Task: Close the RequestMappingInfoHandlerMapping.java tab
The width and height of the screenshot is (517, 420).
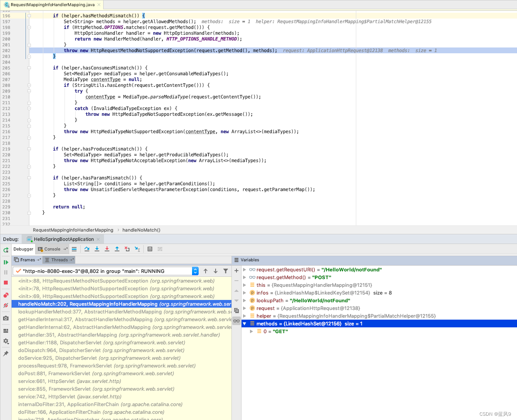Action: pyautogui.click(x=99, y=5)
